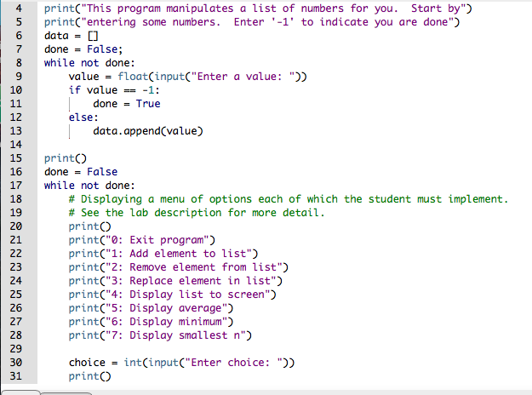
Task: Click 'if value == -1:' statement
Action: pos(114,90)
